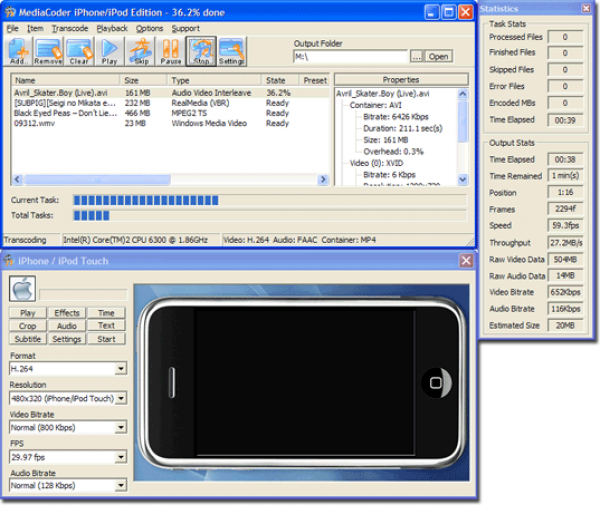Click the Output Folder path field
Screen dimensions: 600x505
350,57
